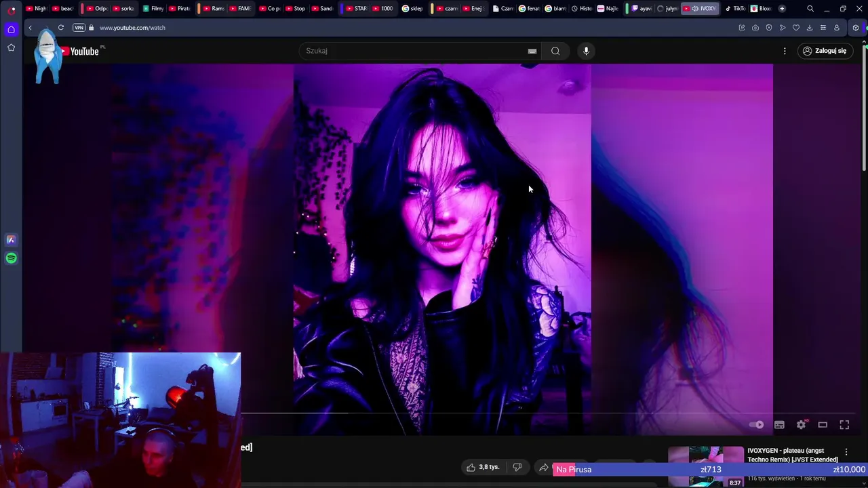This screenshot has width=868, height=488.
Task: Open Spotify in the sidebar
Action: [x=11, y=258]
